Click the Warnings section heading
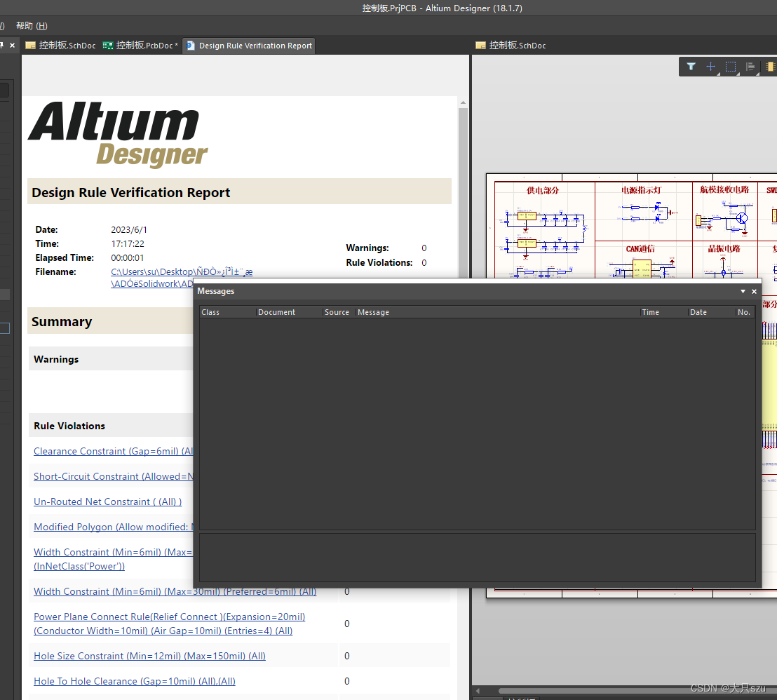Viewport: 777px width, 700px height. (x=56, y=359)
